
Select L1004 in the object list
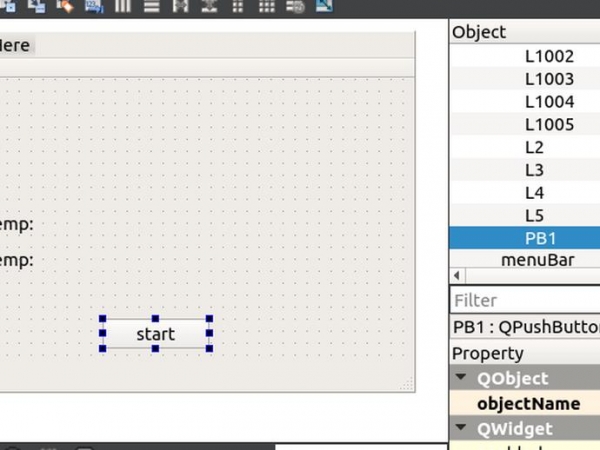549,102
